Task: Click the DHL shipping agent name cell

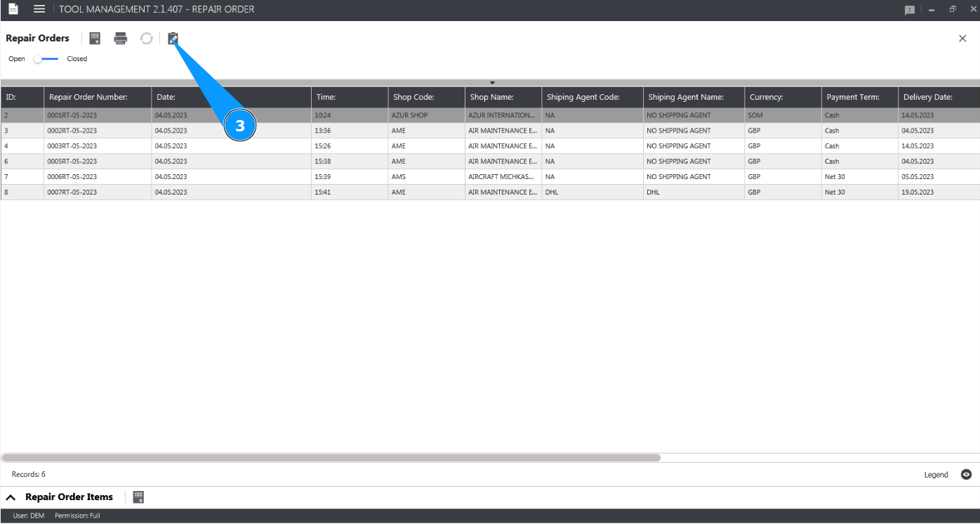Action: click(694, 192)
